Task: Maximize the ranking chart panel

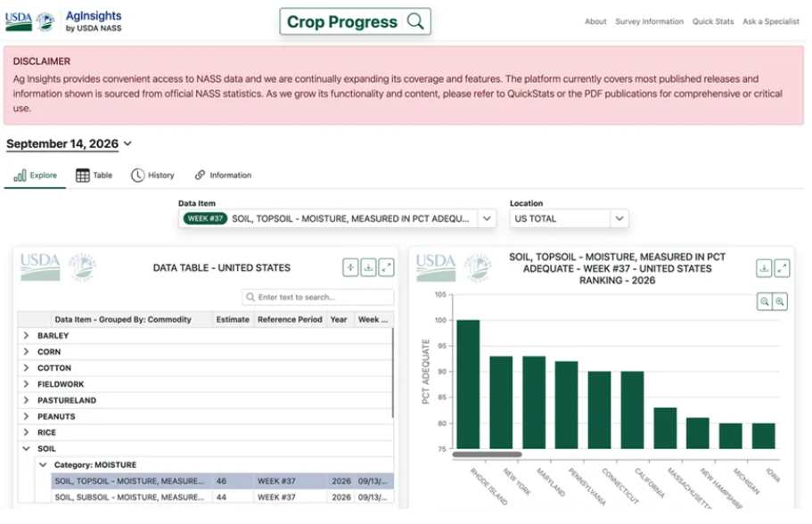Action: coord(782,268)
